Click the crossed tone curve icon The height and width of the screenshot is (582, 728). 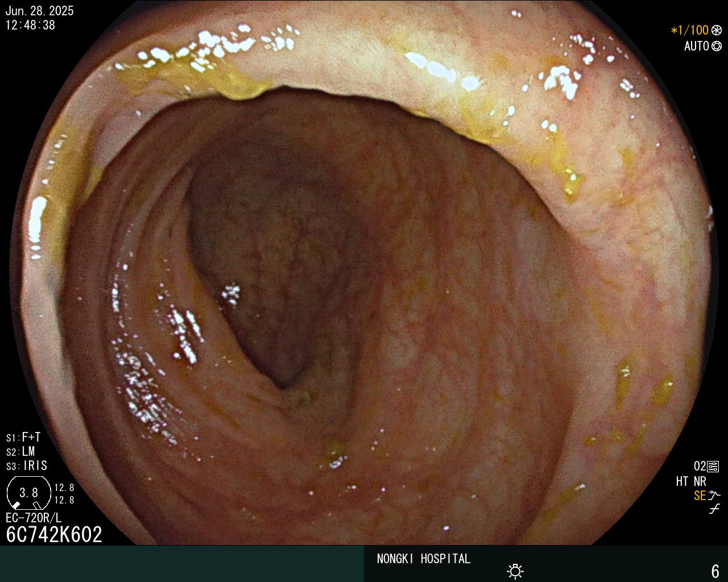(714, 509)
